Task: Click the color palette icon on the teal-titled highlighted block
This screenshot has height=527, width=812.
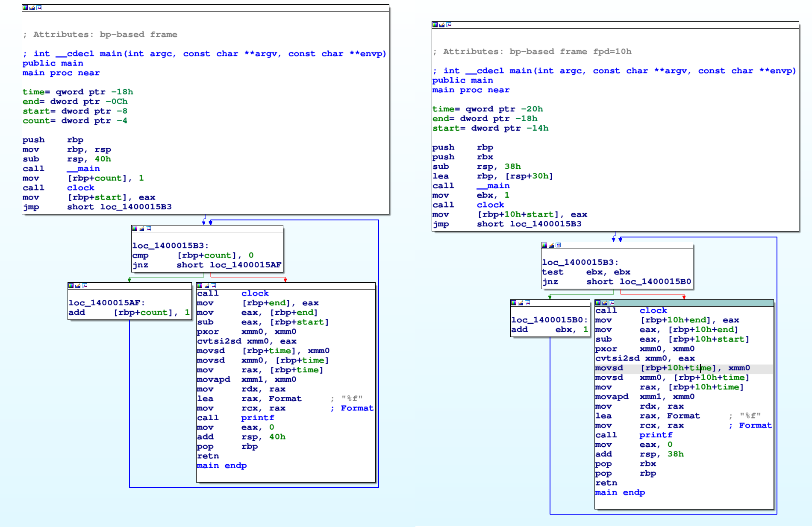Action: click(x=598, y=303)
